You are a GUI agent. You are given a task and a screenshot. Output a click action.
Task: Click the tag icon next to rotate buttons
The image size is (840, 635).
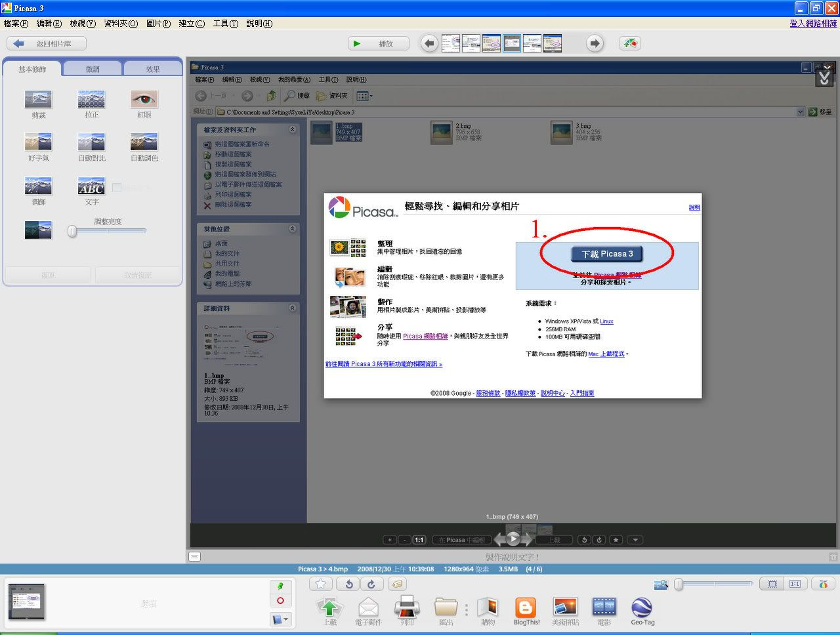[x=397, y=584]
